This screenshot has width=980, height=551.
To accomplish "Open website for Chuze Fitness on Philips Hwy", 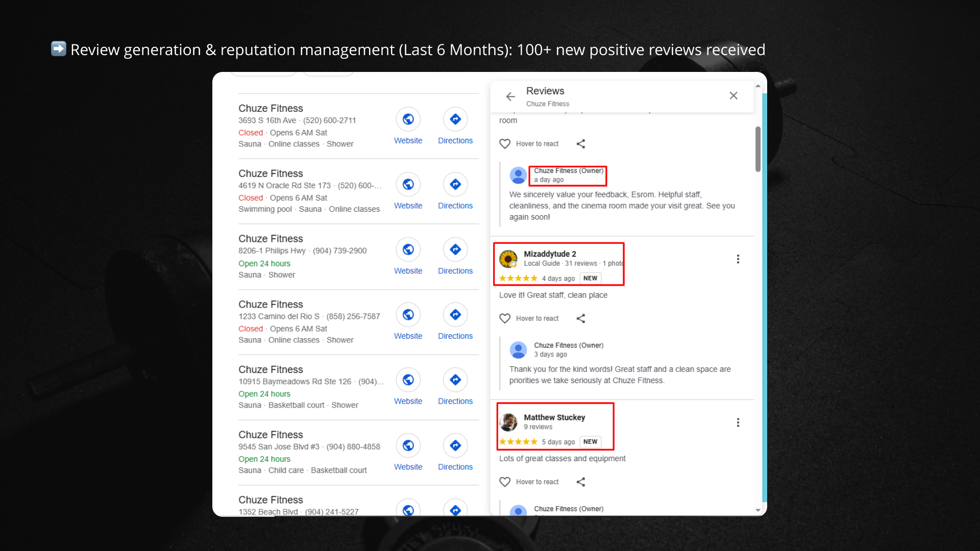I will [x=408, y=249].
